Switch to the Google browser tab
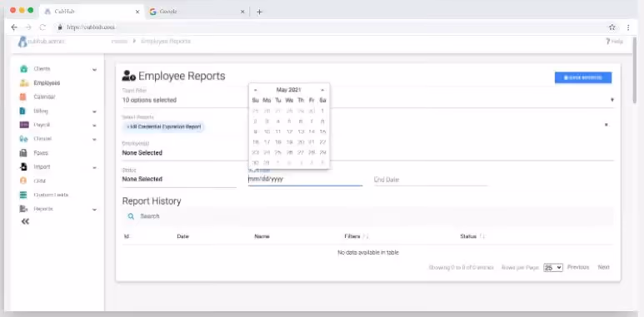 tap(197, 12)
